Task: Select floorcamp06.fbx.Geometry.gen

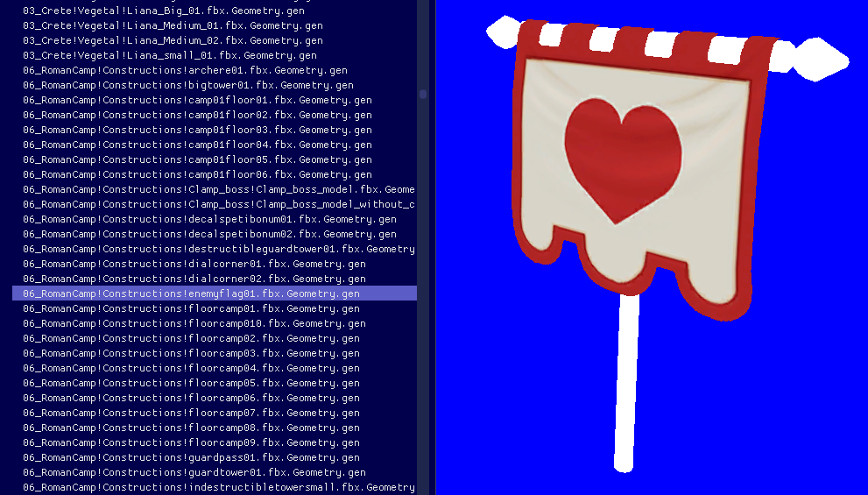Action: pyautogui.click(x=215, y=399)
